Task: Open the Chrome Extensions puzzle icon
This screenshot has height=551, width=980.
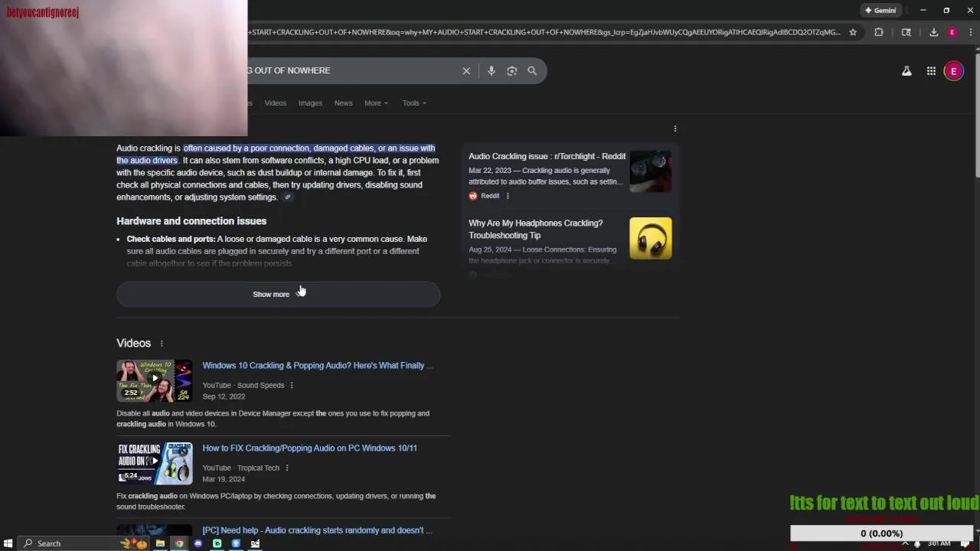Action: point(879,32)
